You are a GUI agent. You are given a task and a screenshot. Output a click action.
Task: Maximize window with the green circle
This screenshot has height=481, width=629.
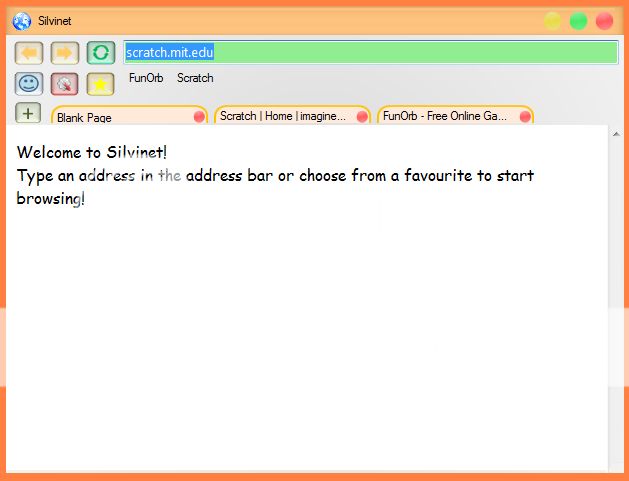click(578, 21)
